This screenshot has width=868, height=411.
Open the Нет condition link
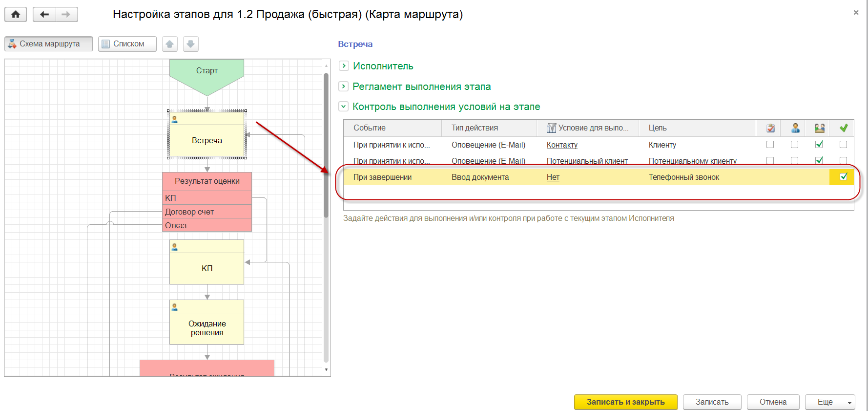(553, 177)
